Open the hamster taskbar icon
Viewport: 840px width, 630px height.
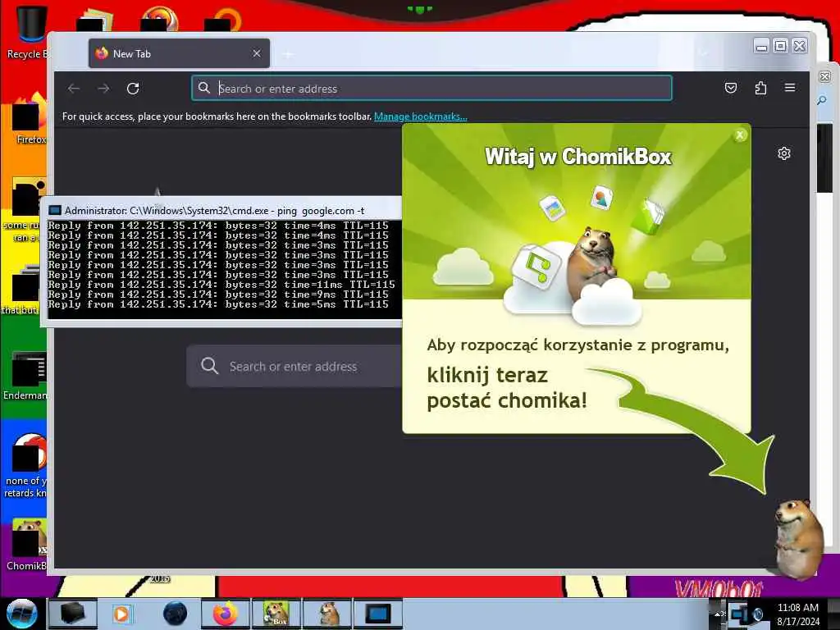326,614
